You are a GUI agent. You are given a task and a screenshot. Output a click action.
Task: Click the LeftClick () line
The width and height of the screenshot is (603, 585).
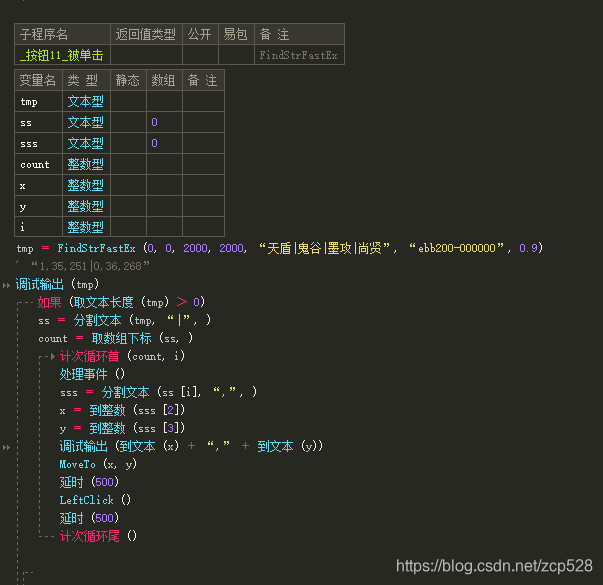point(95,500)
